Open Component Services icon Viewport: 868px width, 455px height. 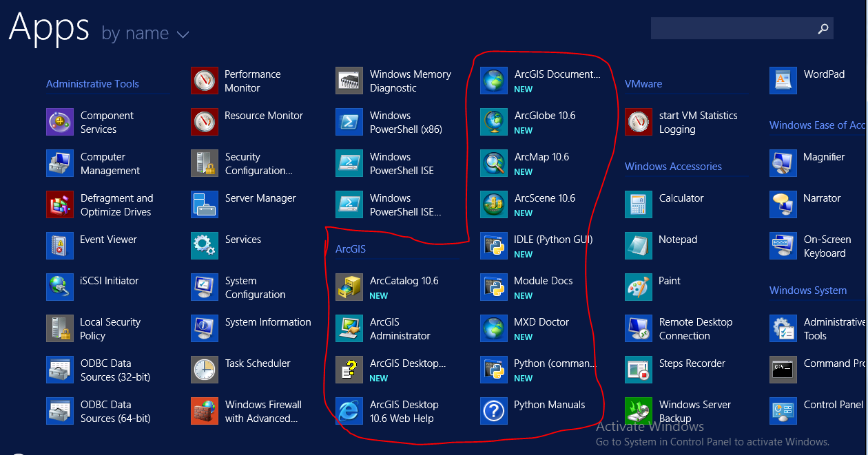[60, 123]
